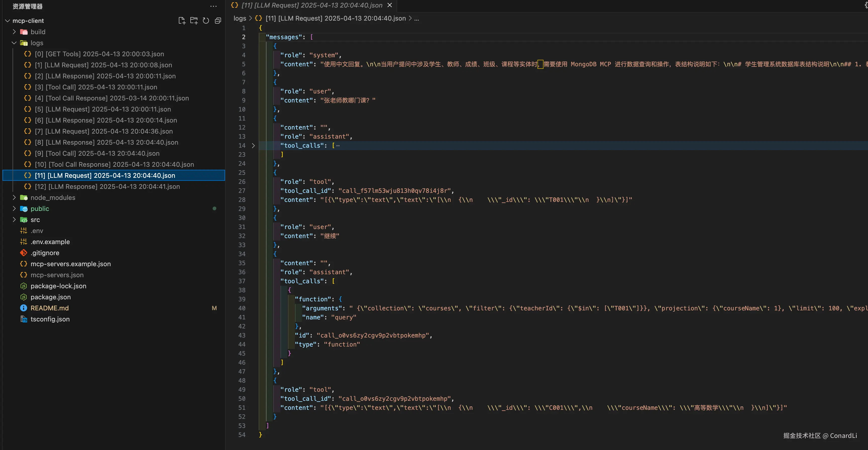Click the logs breadcrumb segment
This screenshot has height=450, width=868.
coord(240,18)
